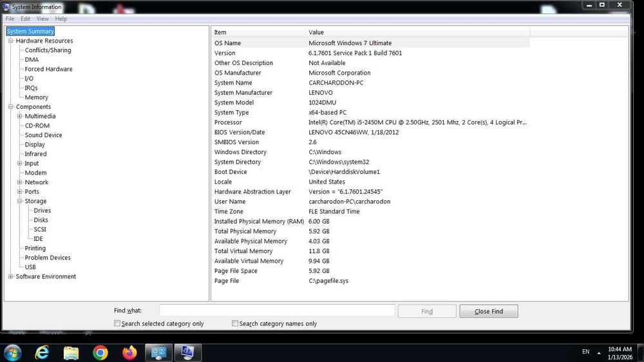Select System Summary in the tree

(x=30, y=31)
